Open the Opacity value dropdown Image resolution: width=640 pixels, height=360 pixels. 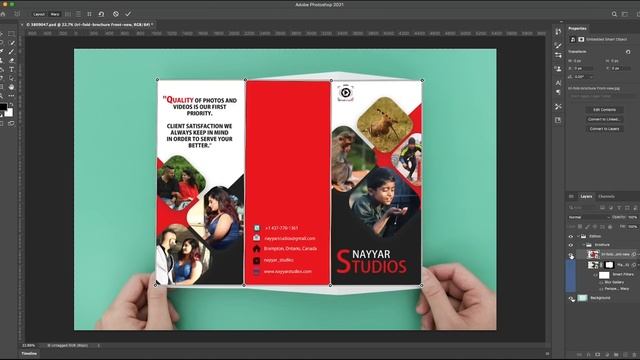click(x=633, y=217)
